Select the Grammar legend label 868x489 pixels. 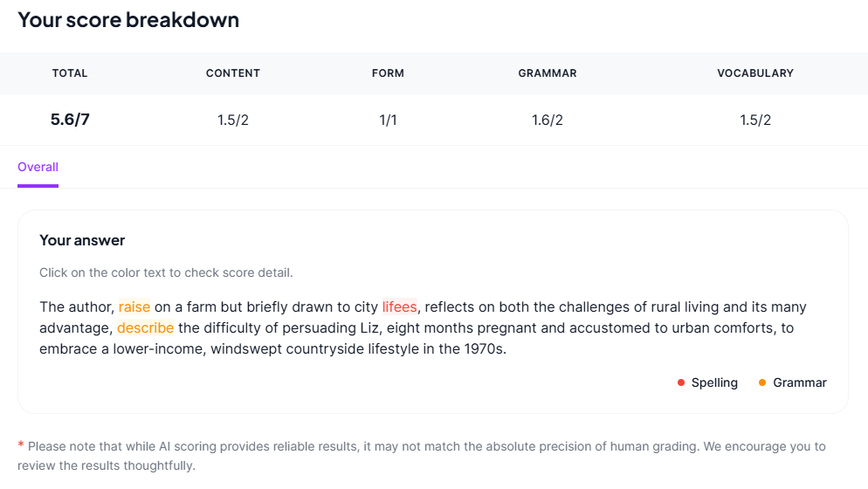click(x=799, y=382)
